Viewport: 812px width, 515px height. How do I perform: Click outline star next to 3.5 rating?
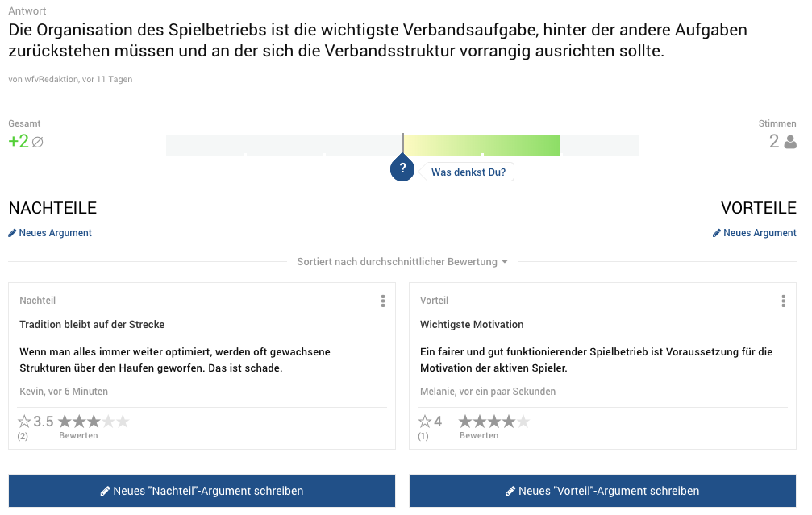pyautogui.click(x=24, y=422)
